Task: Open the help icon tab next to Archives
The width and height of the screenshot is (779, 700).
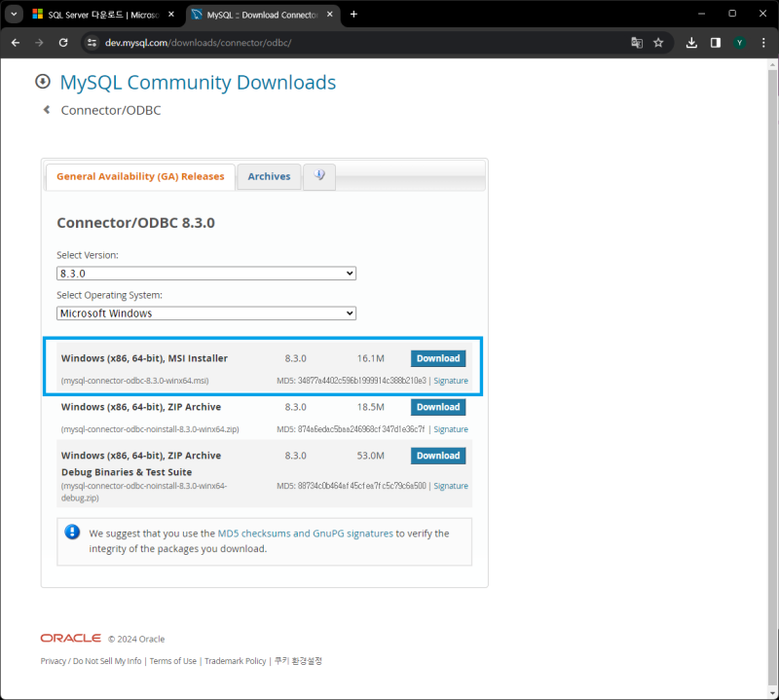Action: coord(318,176)
